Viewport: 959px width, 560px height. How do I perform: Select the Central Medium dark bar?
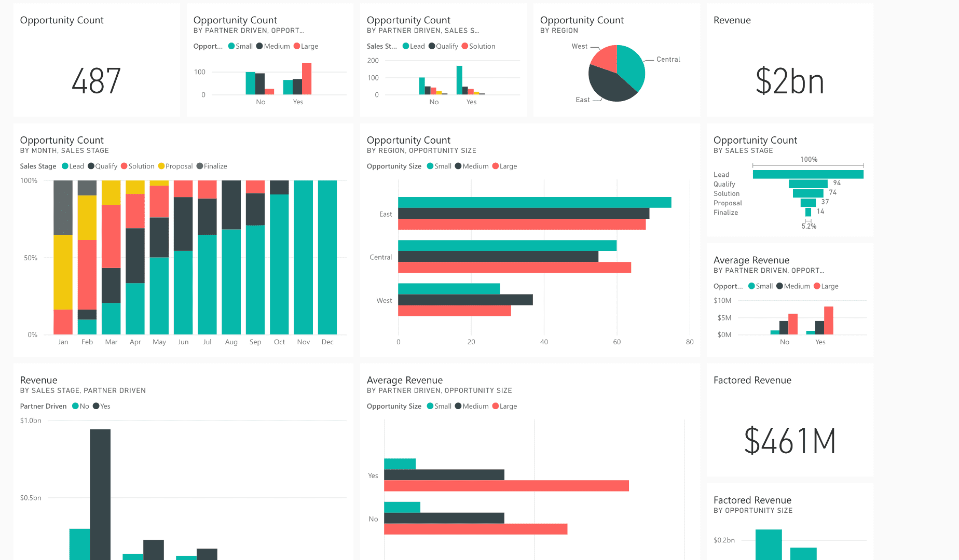click(x=498, y=256)
